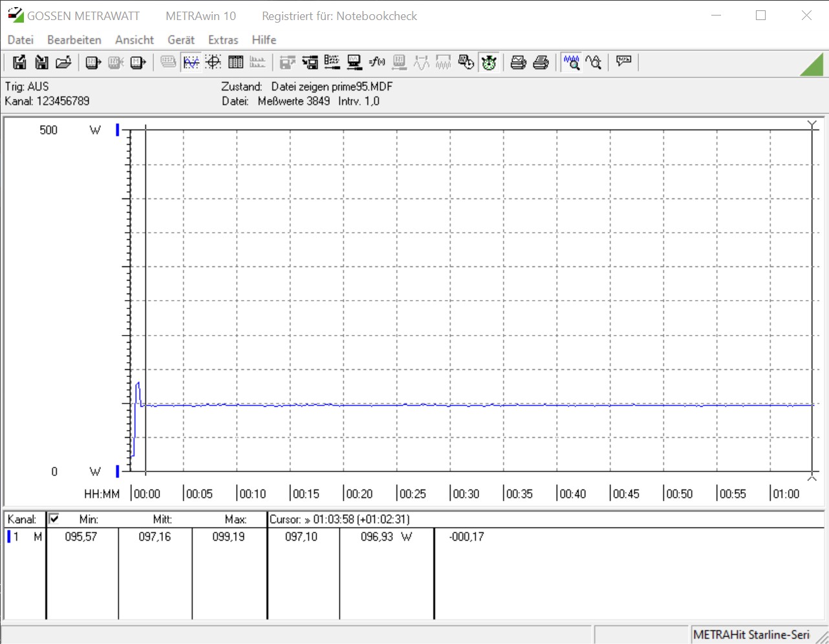Click the top blue Y-axis marker at 500 W

118,130
